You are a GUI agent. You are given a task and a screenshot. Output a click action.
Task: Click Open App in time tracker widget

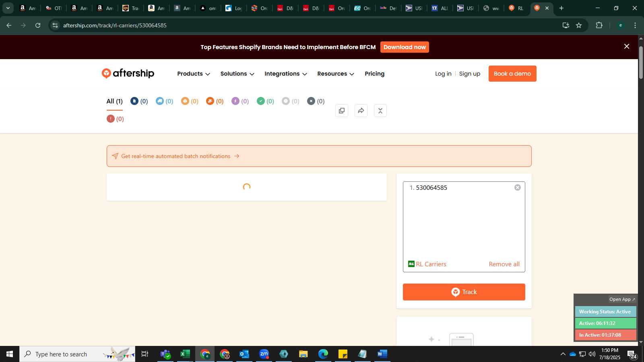pos(622,299)
